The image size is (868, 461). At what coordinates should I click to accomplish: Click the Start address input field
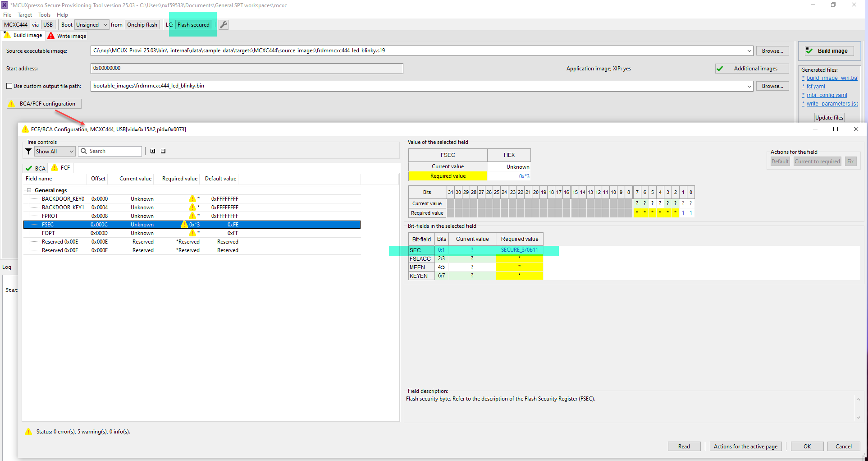point(247,68)
